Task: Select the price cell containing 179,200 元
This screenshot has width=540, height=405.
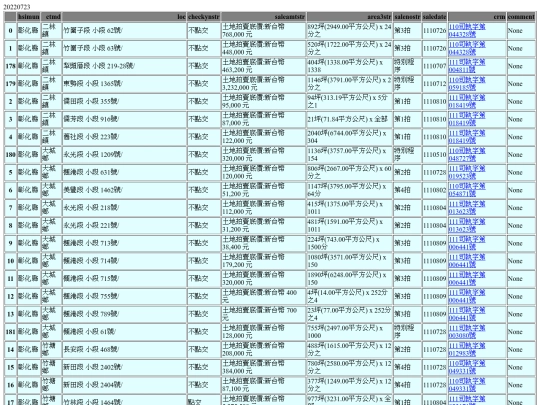Action: (x=263, y=261)
